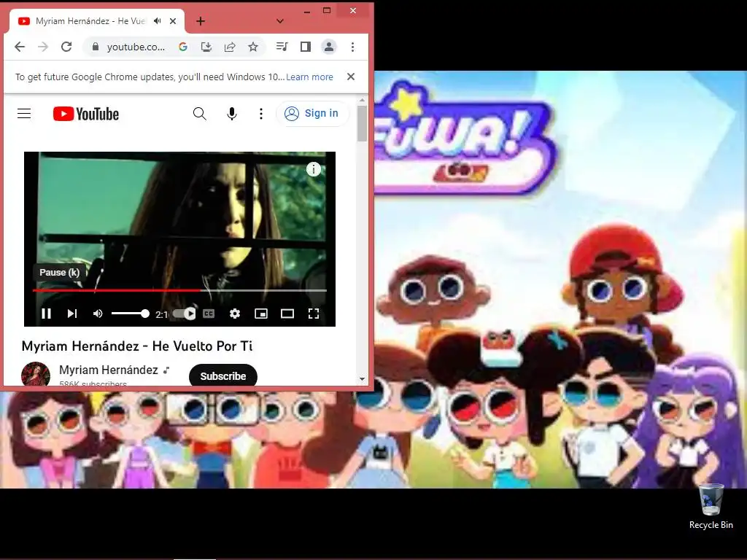This screenshot has width=747, height=560.
Task: Click the scrollbar down arrow
Action: coord(362,379)
